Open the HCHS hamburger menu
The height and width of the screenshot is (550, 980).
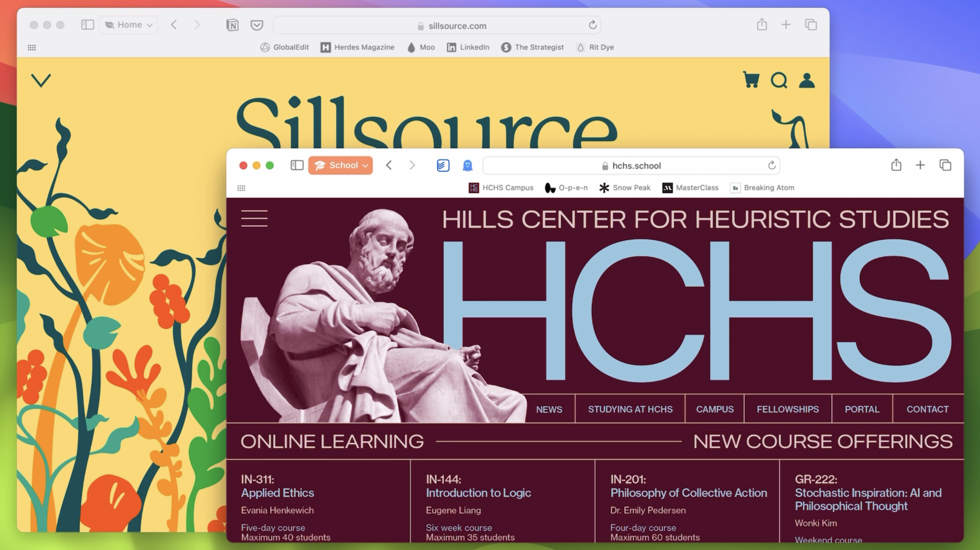254,218
